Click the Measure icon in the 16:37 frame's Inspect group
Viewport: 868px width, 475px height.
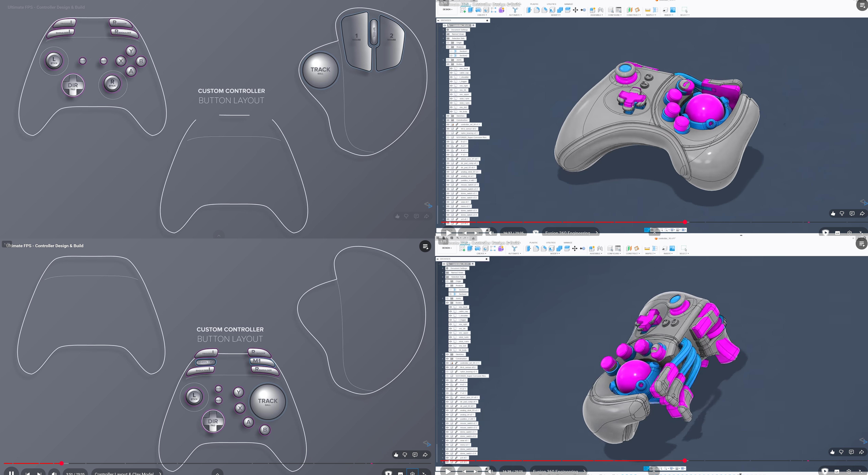click(x=648, y=10)
